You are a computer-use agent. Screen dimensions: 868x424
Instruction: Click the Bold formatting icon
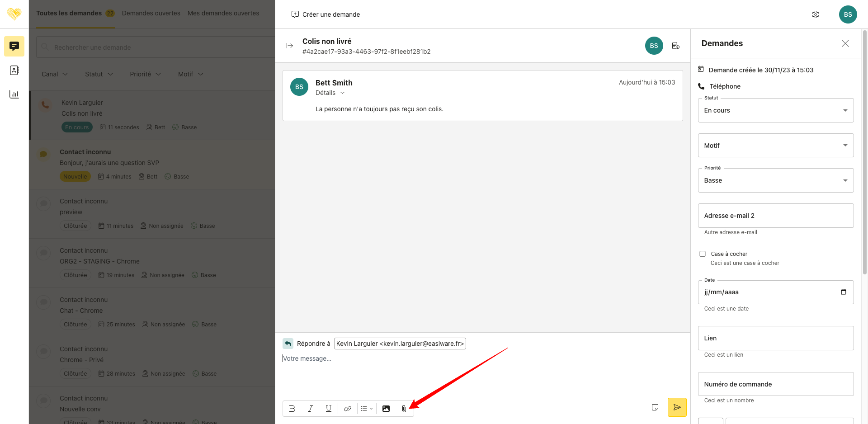point(292,409)
